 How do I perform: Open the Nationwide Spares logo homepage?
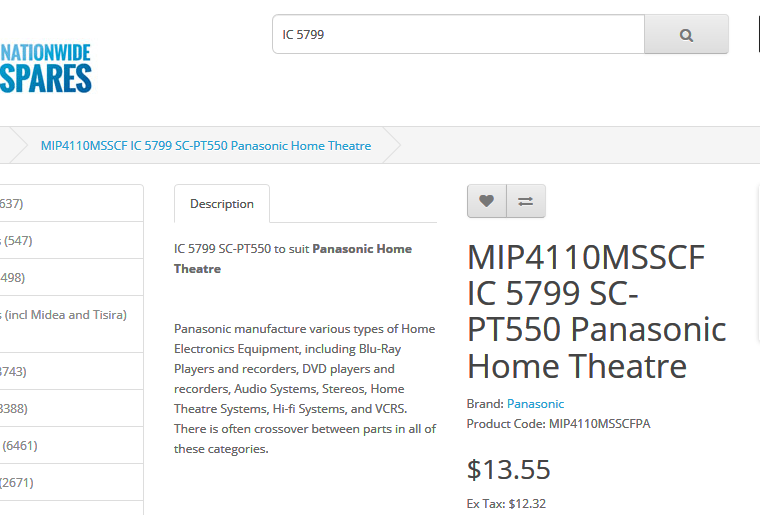click(x=46, y=68)
